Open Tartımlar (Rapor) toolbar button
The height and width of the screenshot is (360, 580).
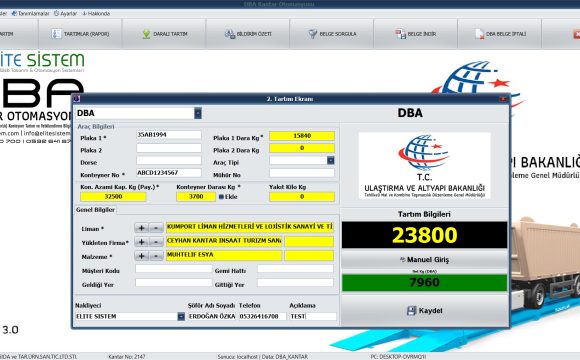(x=80, y=34)
